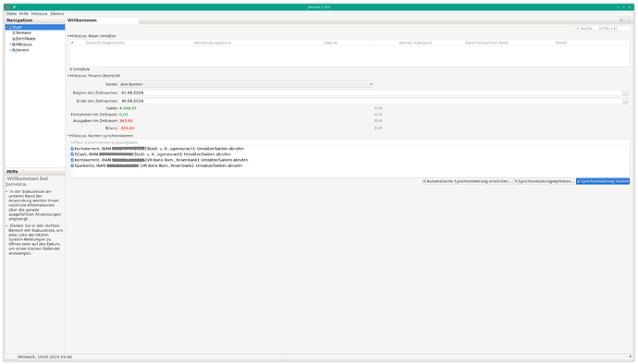Click the Jameica app icon in title bar
This screenshot has height=364, width=638.
[x=8, y=6]
